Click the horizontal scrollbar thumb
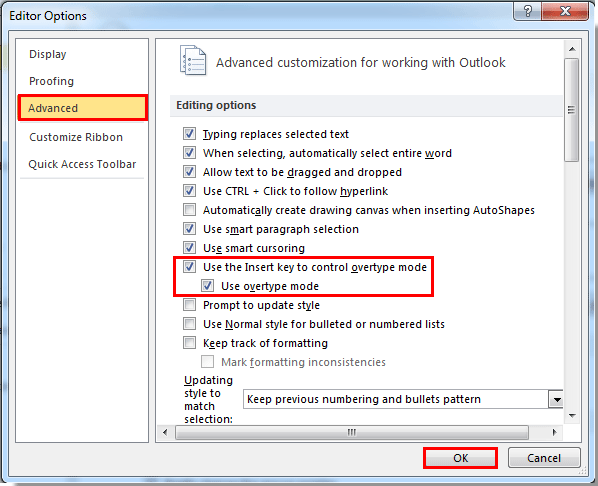 click(352, 432)
